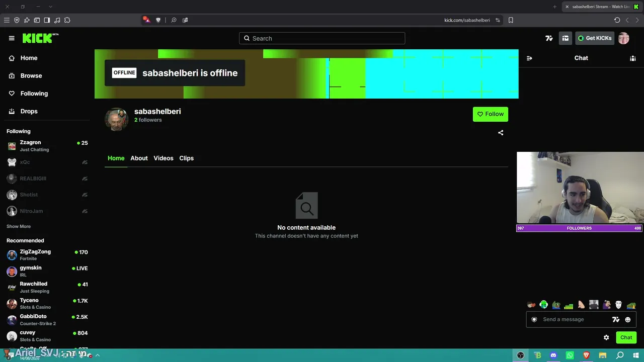Open Brave Shields lion icon
The width and height of the screenshot is (644, 362).
(158, 20)
